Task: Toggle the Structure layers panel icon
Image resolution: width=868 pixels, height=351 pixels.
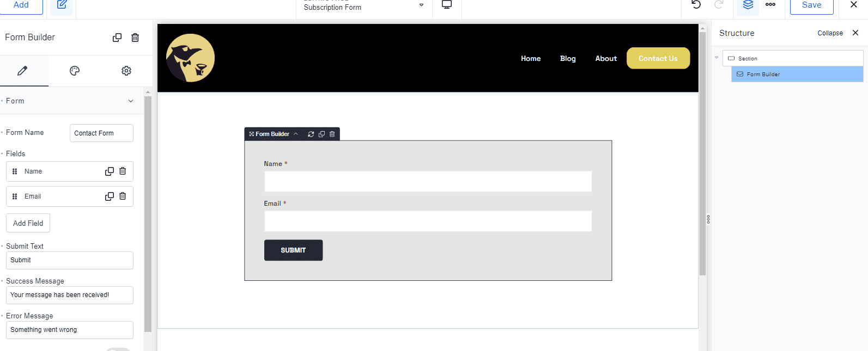Action: 748,5
